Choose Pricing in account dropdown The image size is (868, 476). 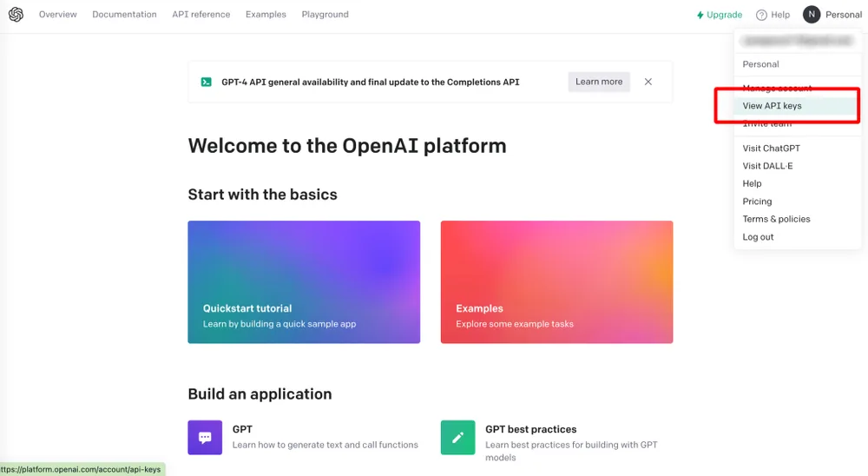pyautogui.click(x=757, y=202)
